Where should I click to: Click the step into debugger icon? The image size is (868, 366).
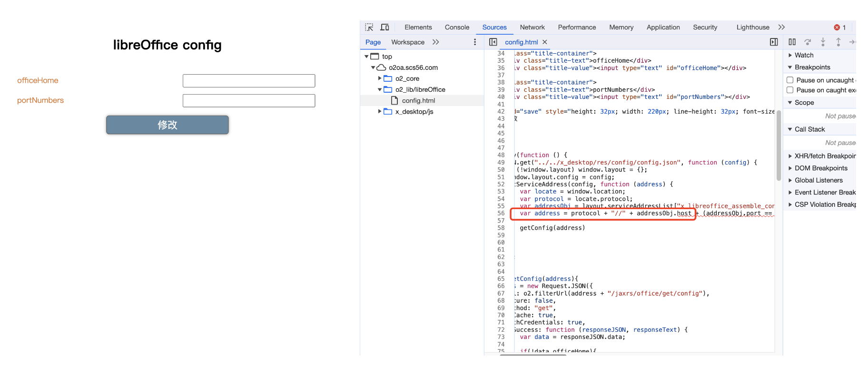click(x=823, y=42)
